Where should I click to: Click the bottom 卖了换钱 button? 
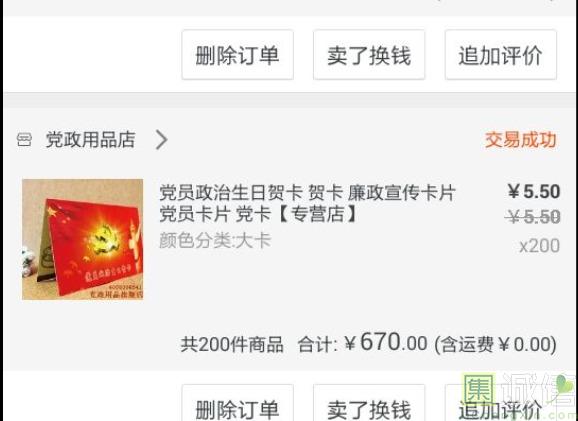pos(369,403)
